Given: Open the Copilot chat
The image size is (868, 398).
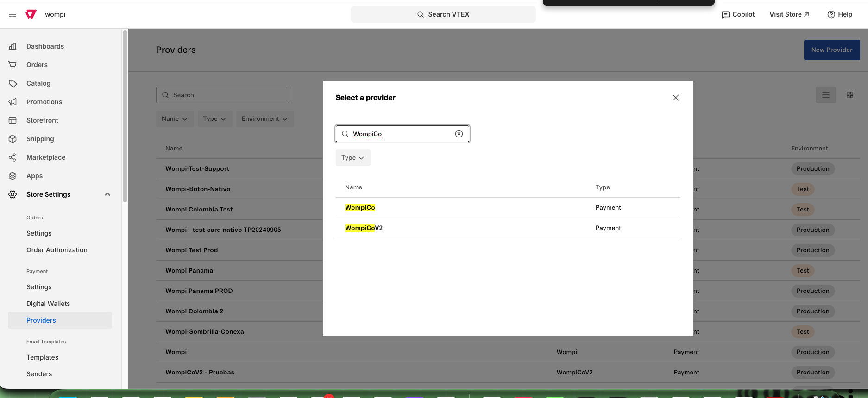Looking at the screenshot, I should (738, 14).
